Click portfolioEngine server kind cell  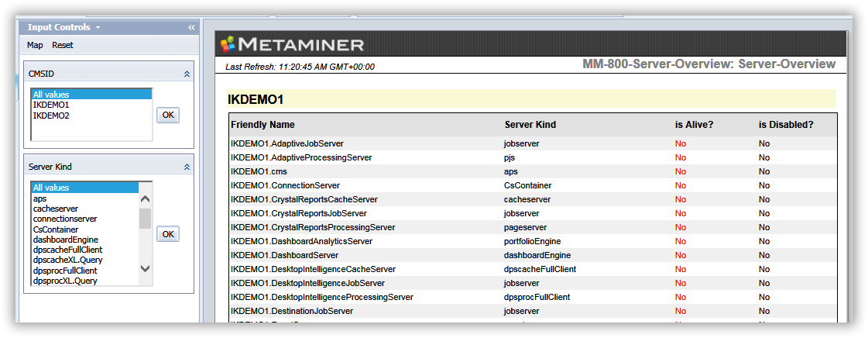point(532,242)
